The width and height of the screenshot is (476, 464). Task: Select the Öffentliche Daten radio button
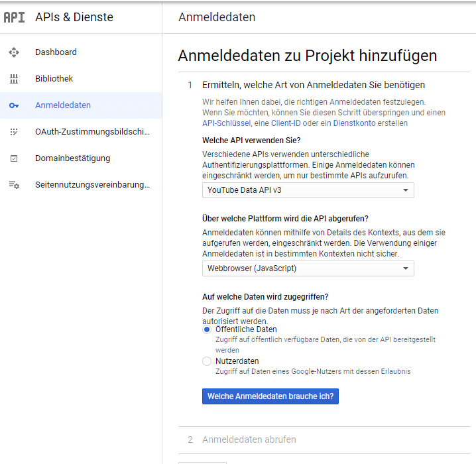coord(207,329)
